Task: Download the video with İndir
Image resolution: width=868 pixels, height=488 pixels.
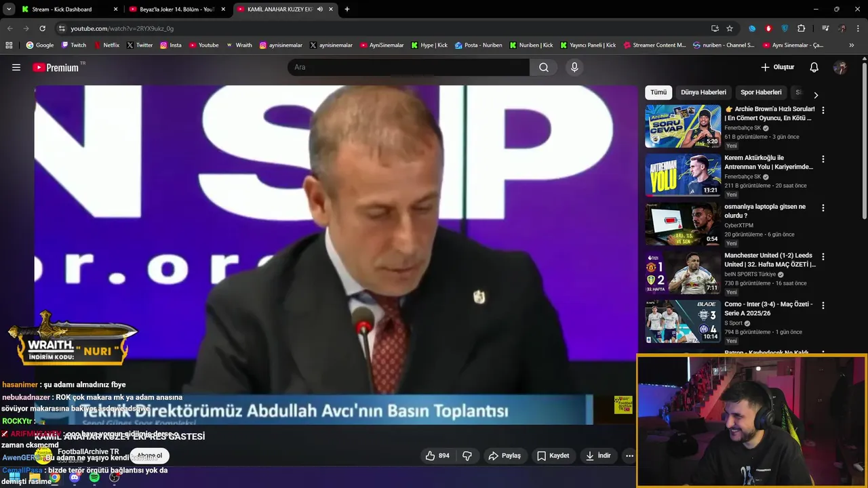Action: click(598, 455)
